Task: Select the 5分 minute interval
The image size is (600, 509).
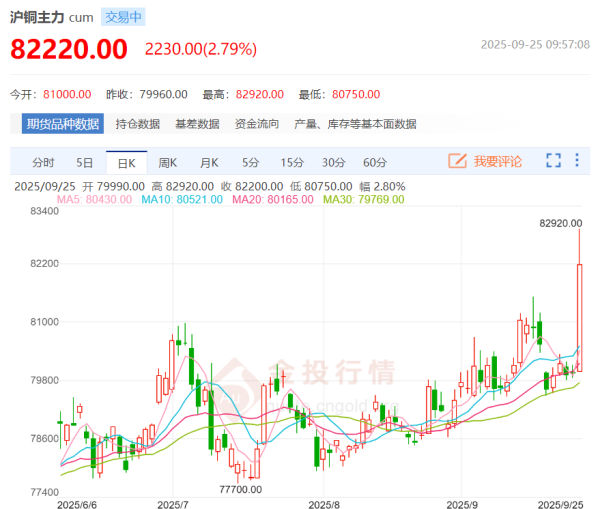Action: click(x=250, y=162)
